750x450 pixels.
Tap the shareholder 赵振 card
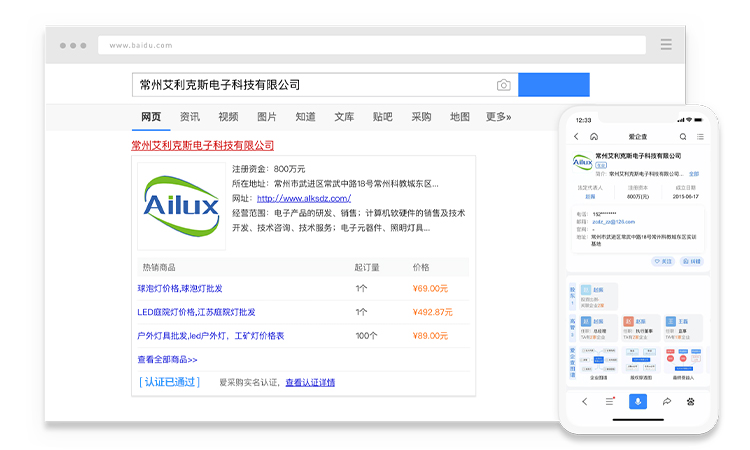click(598, 296)
